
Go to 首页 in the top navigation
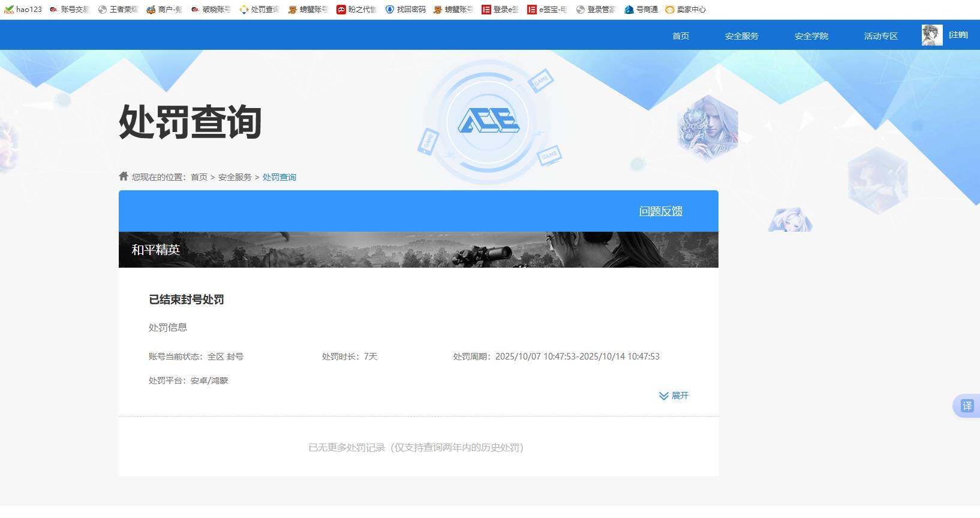click(x=681, y=36)
